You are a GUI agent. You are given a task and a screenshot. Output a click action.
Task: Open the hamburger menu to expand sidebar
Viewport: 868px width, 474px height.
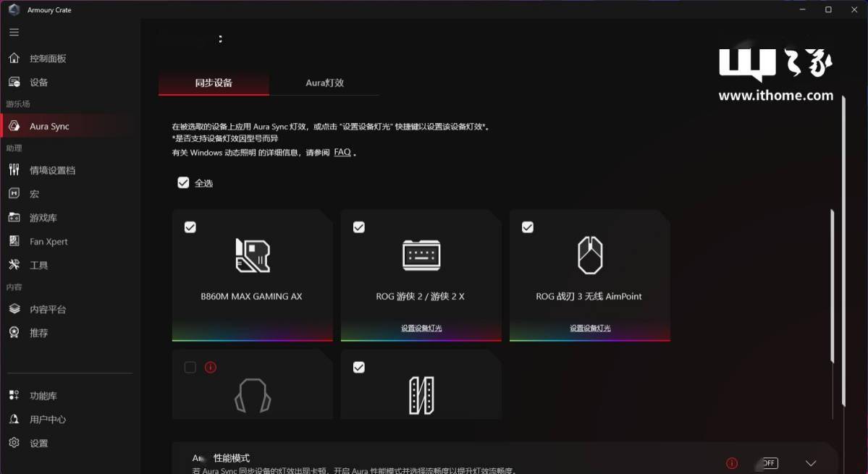13,32
